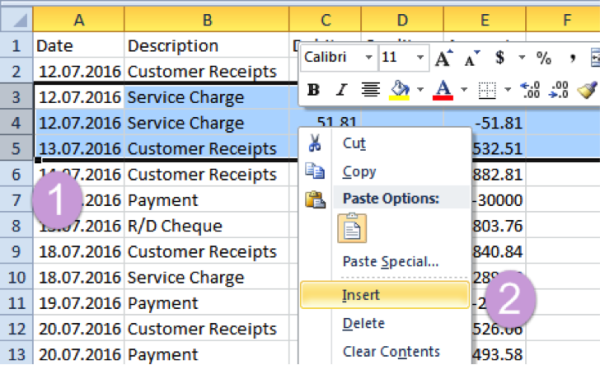
Task: Apply the yellow fill color bucket
Action: click(399, 90)
